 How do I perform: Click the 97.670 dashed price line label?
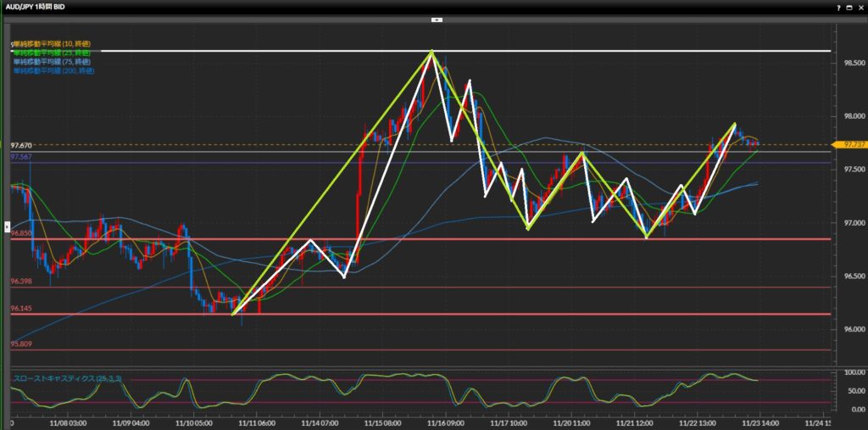[21, 146]
